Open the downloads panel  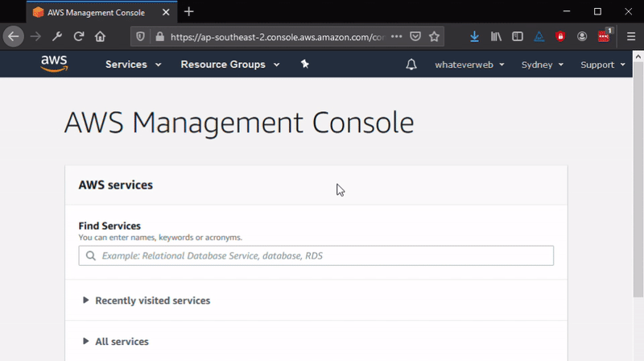[x=474, y=36]
